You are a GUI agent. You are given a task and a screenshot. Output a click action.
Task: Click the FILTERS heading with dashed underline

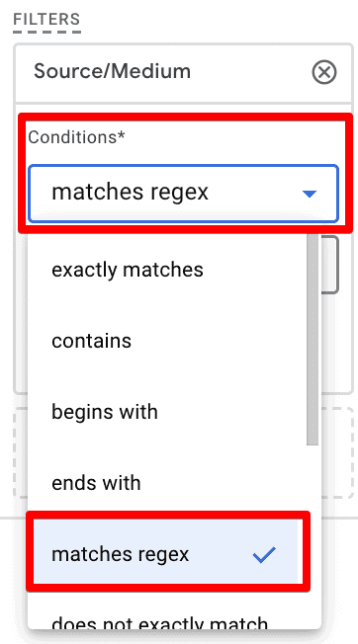click(46, 20)
